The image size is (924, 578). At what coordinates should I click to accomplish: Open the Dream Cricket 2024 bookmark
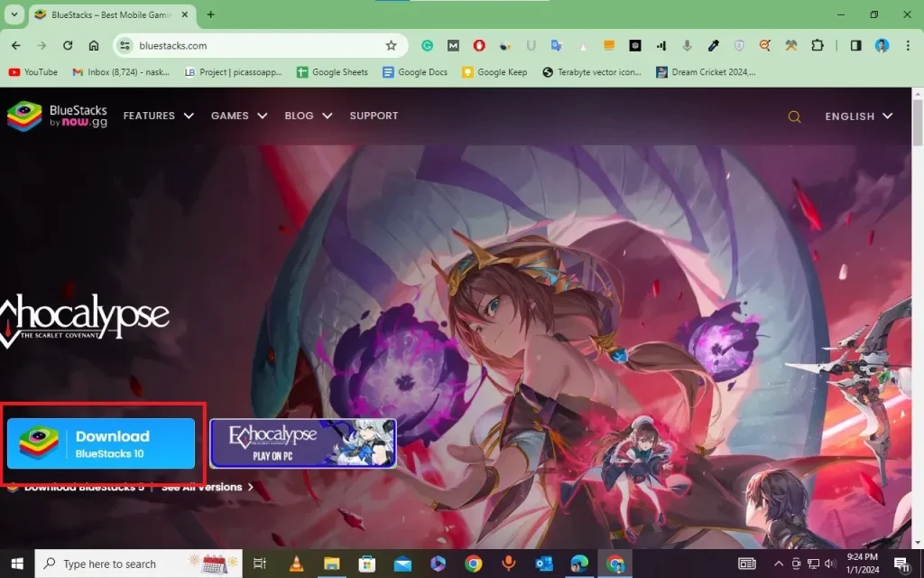coord(706,72)
